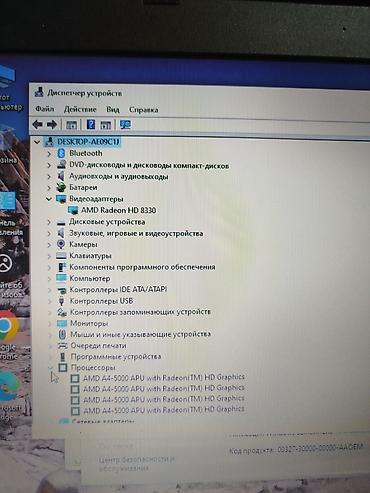This screenshot has height=493, width=370.
Task: Select the Мониторы tree item
Action: pyautogui.click(x=89, y=323)
